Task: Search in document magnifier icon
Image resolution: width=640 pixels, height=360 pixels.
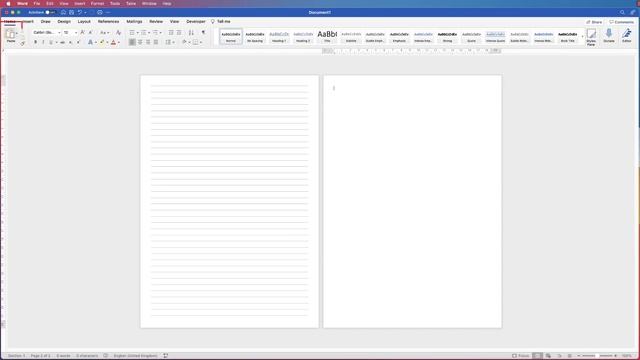Action: (x=622, y=12)
